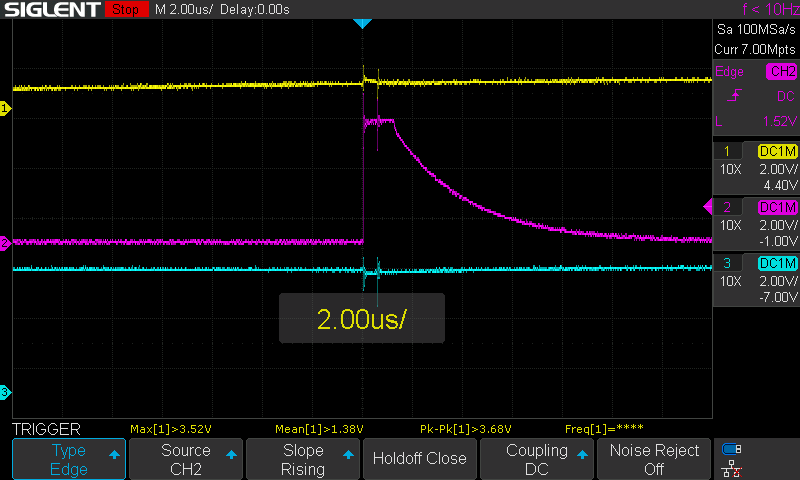Click the Slope menu up arrow

click(348, 454)
